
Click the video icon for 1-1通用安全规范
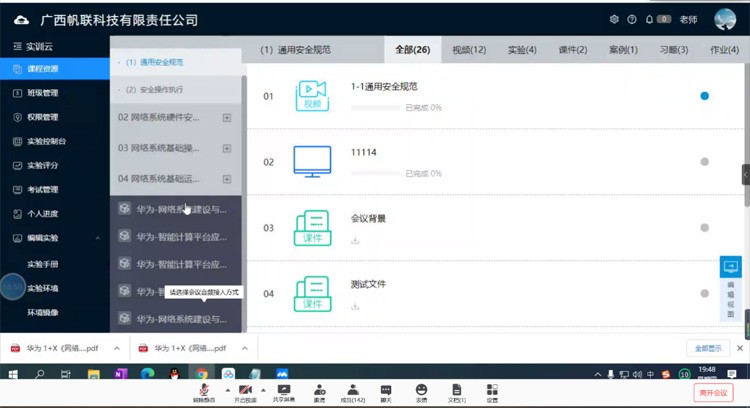click(312, 96)
